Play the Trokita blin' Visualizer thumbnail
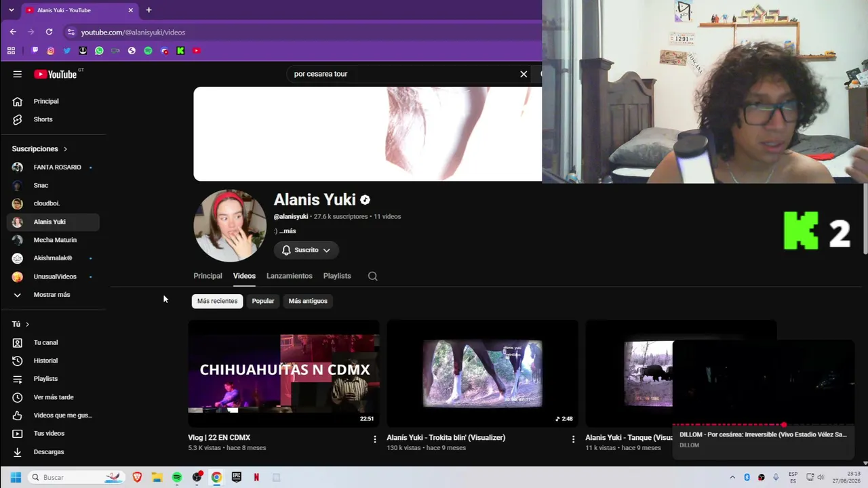 coord(482,373)
